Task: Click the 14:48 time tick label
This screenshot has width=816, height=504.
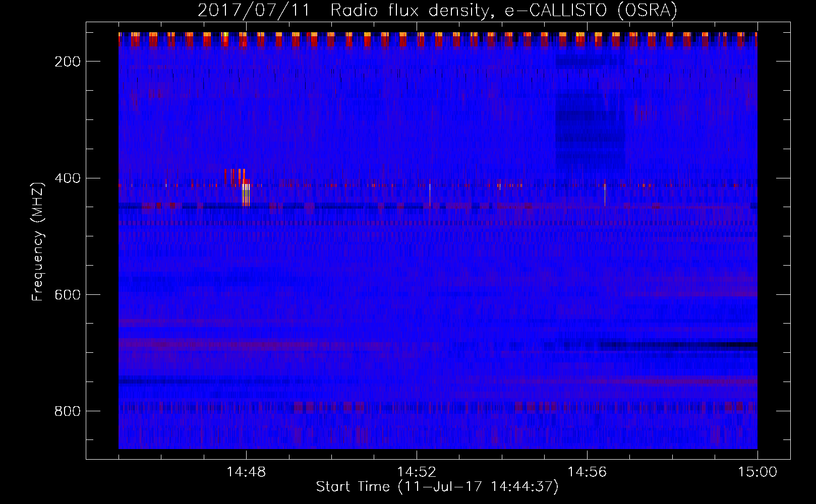Action: (x=246, y=472)
